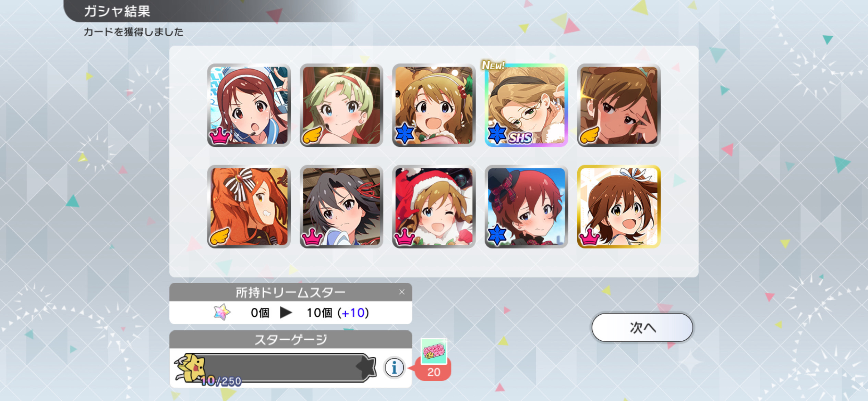Viewport: 868px width, 401px height.
Task: Select the New SHS glasses girl card
Action: (526, 105)
